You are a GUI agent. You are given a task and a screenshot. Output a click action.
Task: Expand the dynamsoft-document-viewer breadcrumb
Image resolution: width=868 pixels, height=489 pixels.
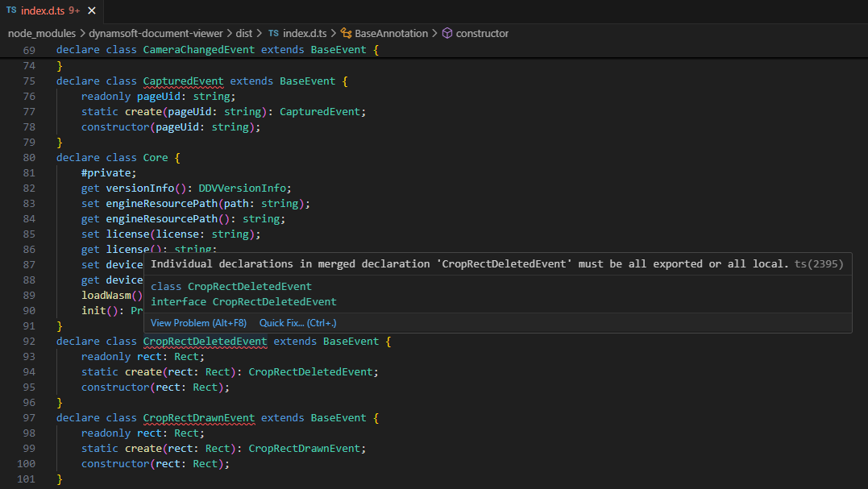155,33
